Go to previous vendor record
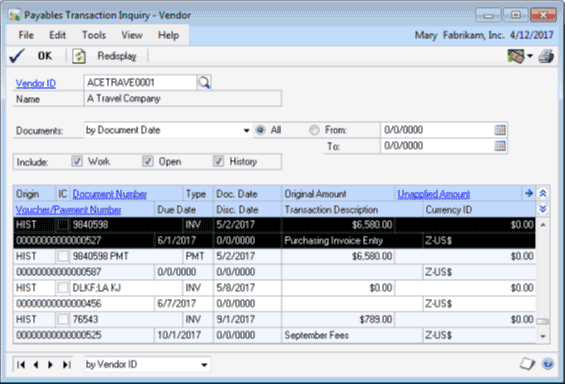The width and height of the screenshot is (565, 384). [36, 365]
